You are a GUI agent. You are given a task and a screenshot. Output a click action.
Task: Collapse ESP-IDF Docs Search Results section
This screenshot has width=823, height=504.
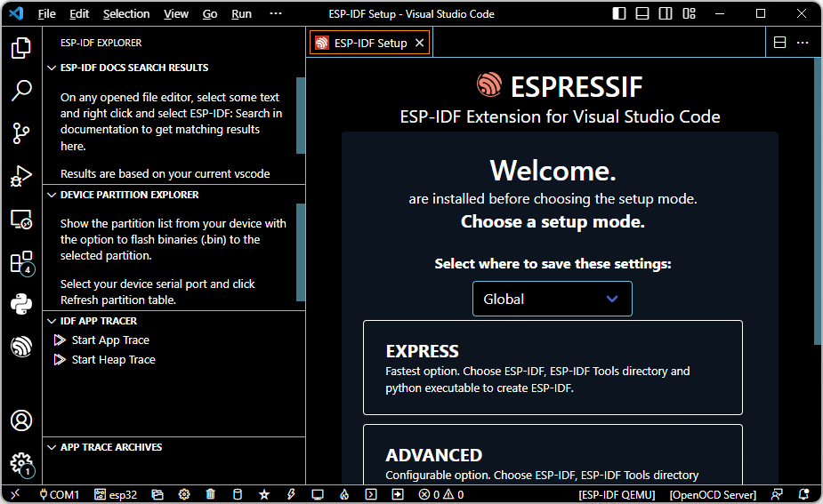tap(173, 68)
